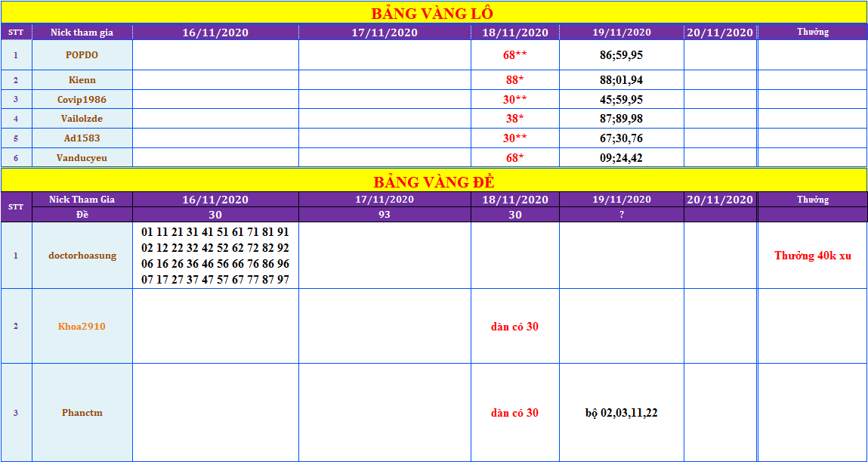The width and height of the screenshot is (868, 462).
Task: Click the "93" result cell in the Đề row
Action: tap(385, 215)
